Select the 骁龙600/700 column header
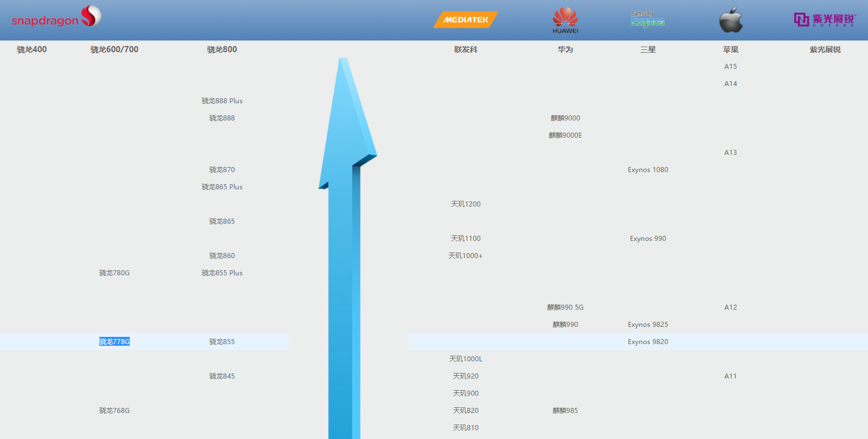 [x=114, y=49]
